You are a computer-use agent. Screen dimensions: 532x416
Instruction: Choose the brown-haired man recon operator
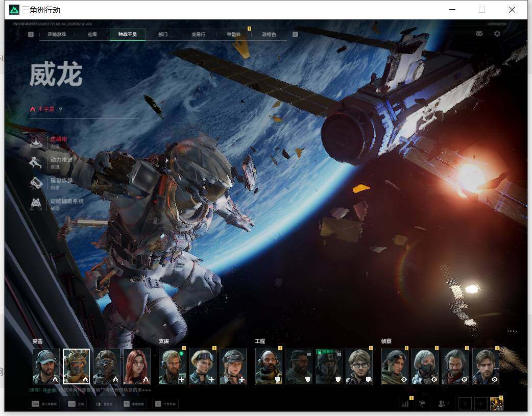tap(486, 366)
